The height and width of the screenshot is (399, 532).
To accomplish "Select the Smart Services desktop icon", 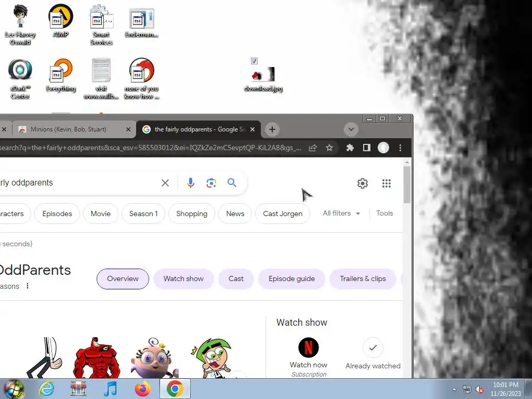I will point(101,24).
